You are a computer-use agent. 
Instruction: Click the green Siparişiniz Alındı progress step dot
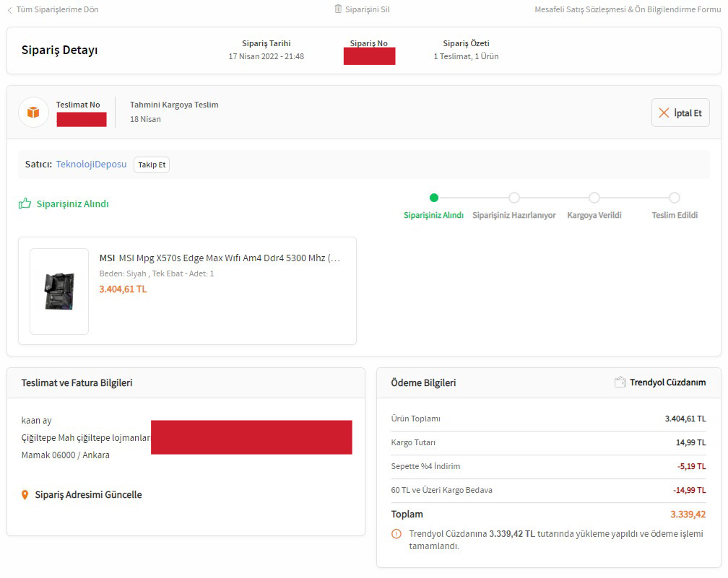coord(433,198)
